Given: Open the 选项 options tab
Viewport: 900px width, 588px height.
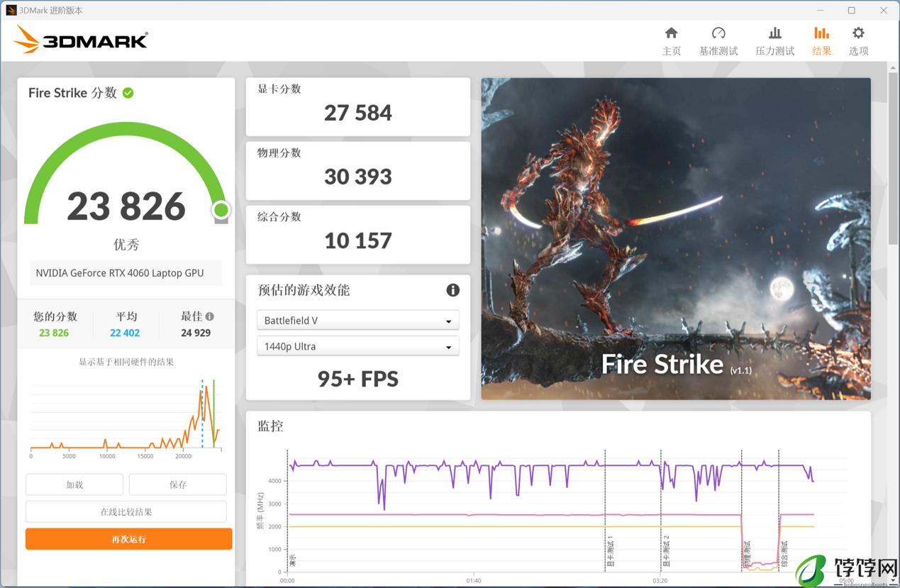Looking at the screenshot, I should point(858,41).
